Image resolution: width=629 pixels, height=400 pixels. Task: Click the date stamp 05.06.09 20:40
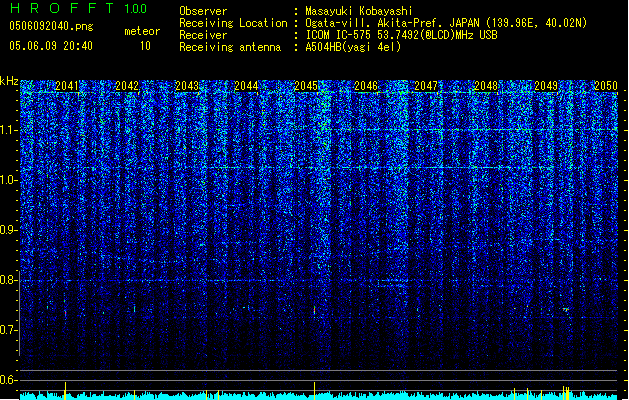pyautogui.click(x=51, y=46)
